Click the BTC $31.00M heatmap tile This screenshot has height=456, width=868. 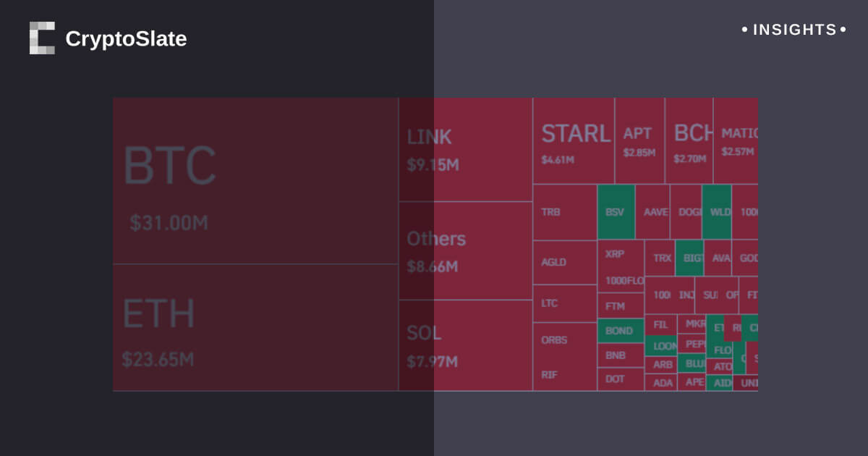pos(255,181)
